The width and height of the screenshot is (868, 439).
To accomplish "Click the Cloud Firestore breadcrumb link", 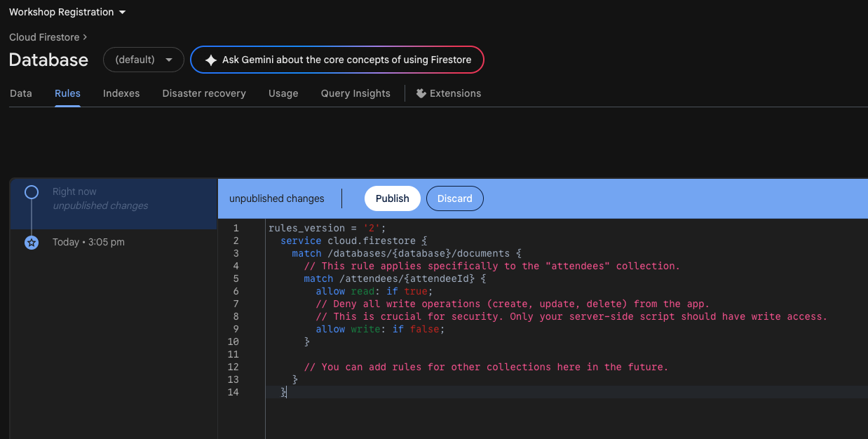I will [44, 37].
